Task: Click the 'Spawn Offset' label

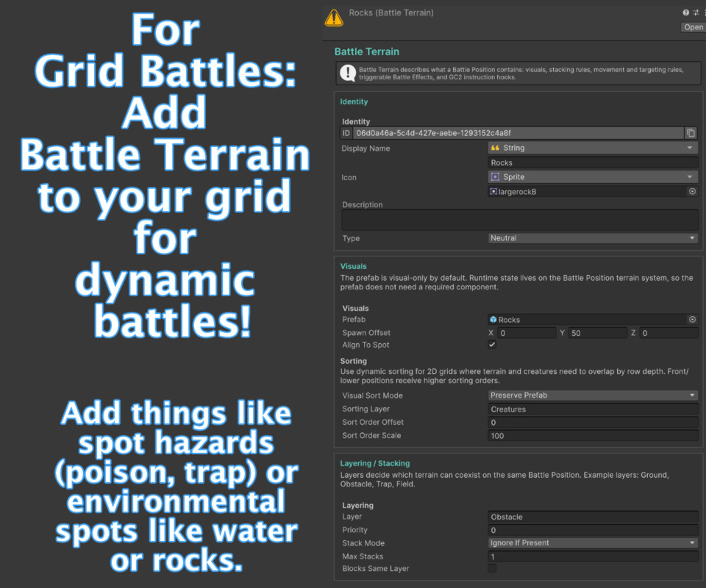Action: point(366,332)
